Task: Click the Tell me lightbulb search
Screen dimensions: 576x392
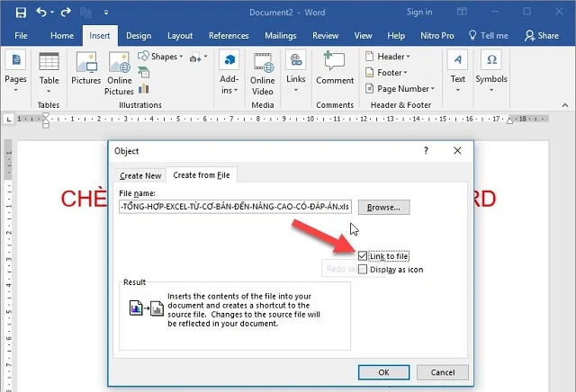Action: tap(489, 36)
